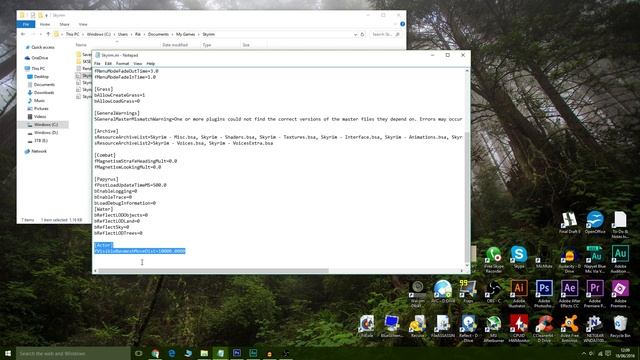Launch the Fraps desktop shortcut
Screen dimensions: 640x360
(x=468, y=291)
